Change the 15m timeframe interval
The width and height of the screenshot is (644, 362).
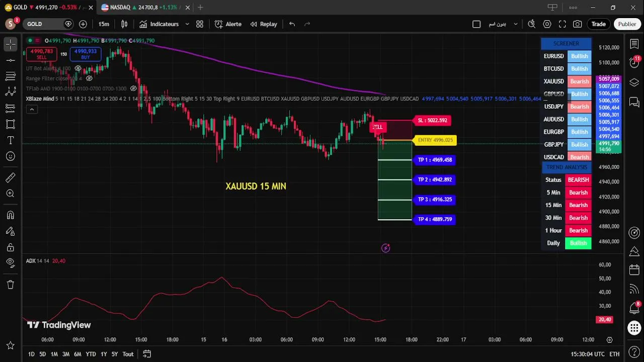point(104,24)
